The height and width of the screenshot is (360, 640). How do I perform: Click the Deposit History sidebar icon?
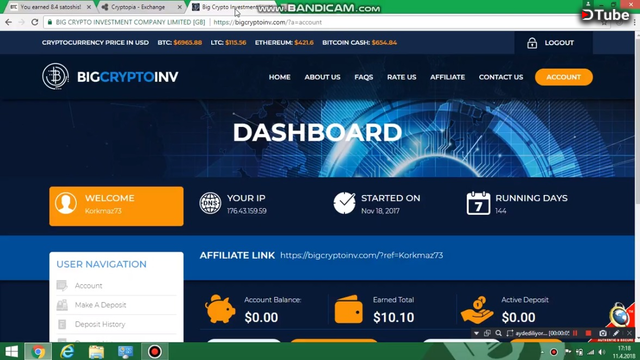(62, 324)
